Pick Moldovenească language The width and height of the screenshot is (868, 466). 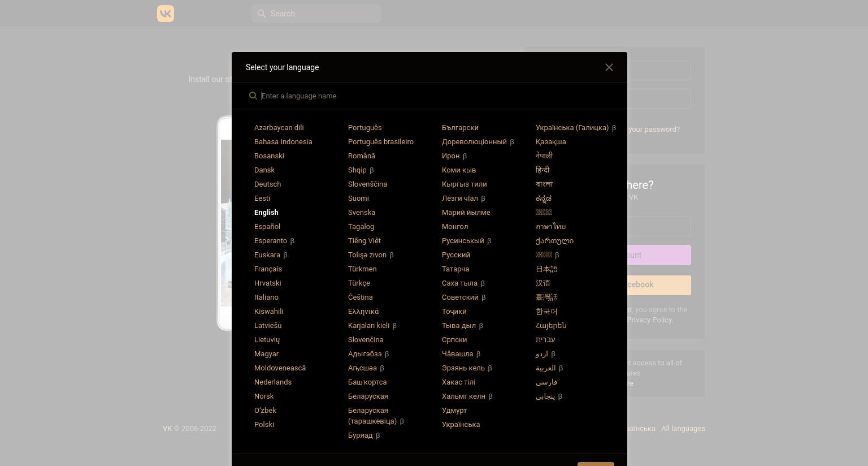[280, 368]
